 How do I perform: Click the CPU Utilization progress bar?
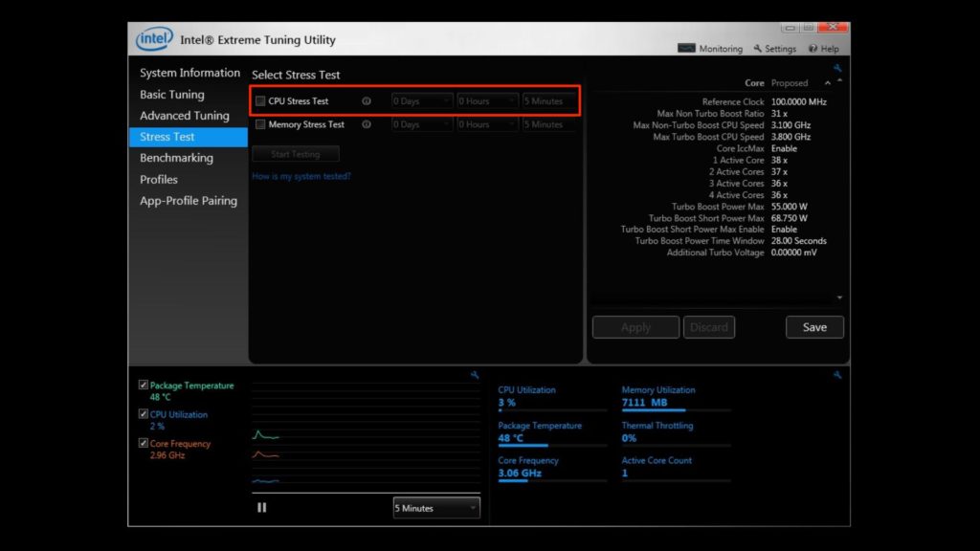[552, 410]
